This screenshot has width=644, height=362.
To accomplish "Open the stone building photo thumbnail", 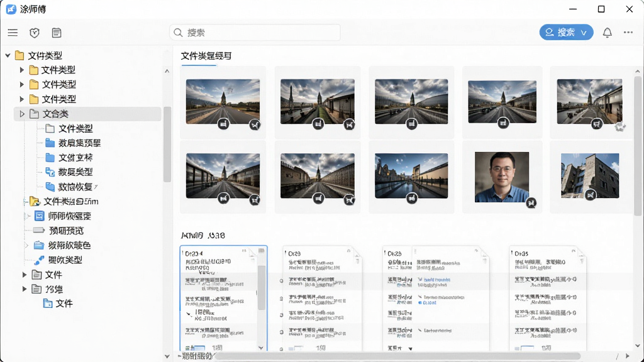I will tap(590, 176).
